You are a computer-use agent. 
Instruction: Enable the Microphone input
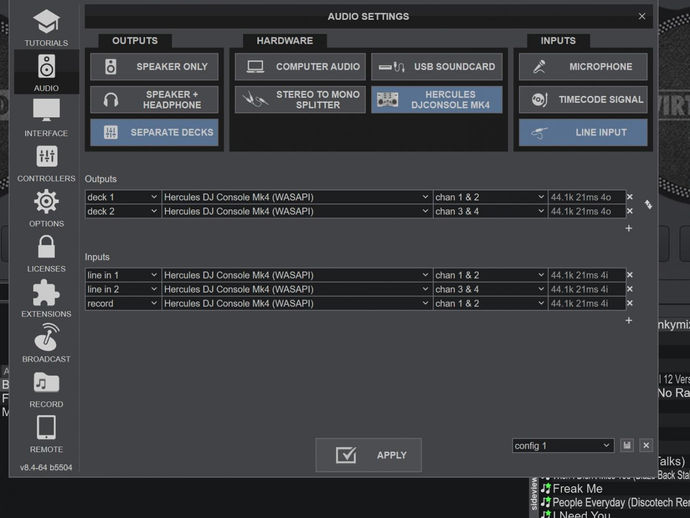click(x=583, y=66)
